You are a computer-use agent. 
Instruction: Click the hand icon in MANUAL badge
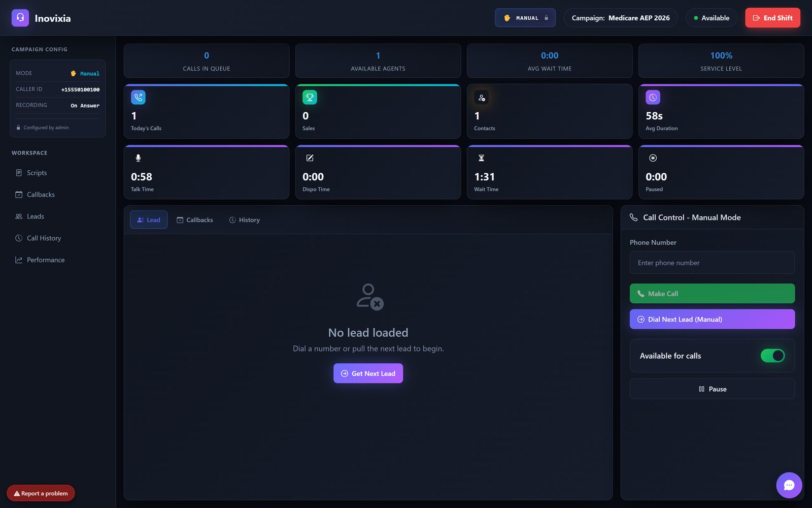pos(506,18)
